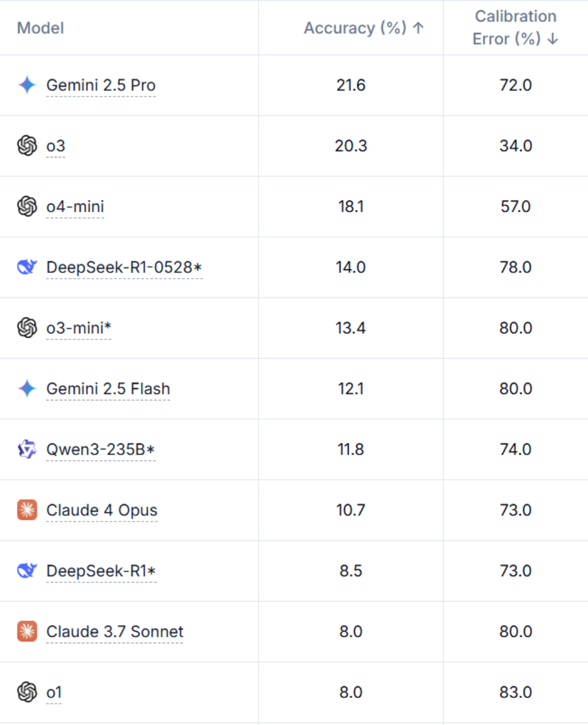Open the DeepSeek-R1-0528 model link

[x=124, y=268]
